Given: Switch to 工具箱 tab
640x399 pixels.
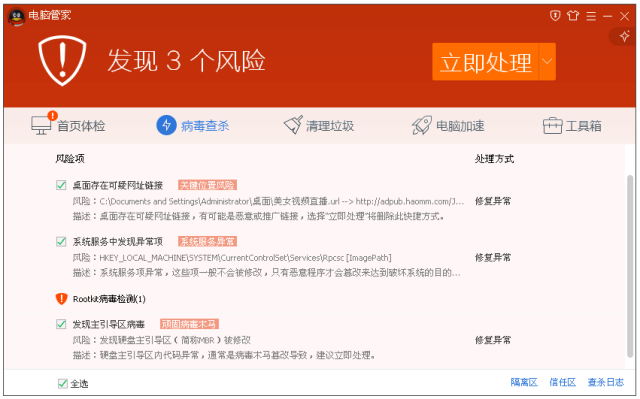Looking at the screenshot, I should (x=572, y=126).
